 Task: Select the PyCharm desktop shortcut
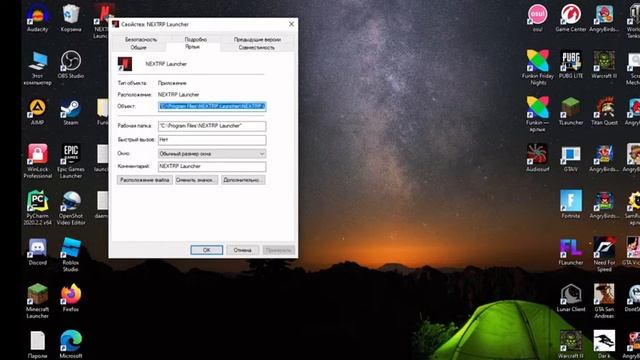click(38, 207)
